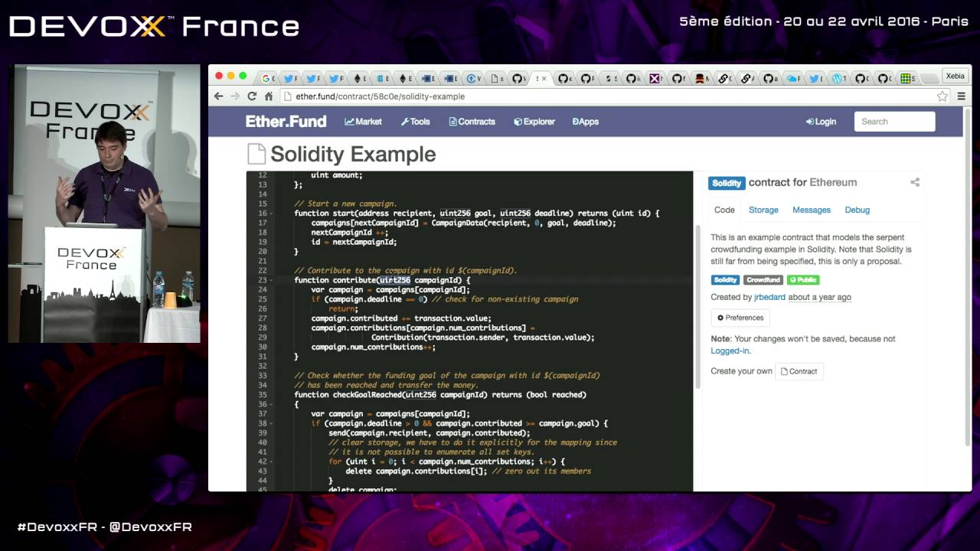This screenshot has width=980, height=551.
Task: Switch to the Debug tab
Action: click(x=857, y=210)
